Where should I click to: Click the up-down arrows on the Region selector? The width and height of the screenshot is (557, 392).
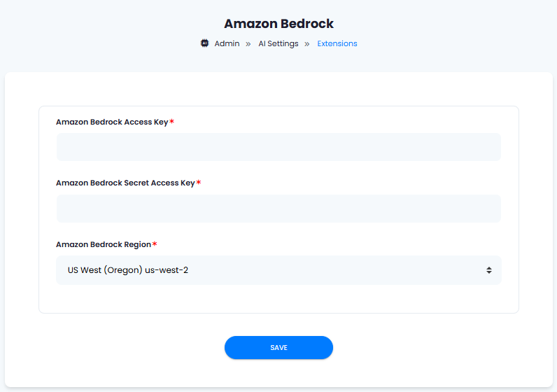489,270
